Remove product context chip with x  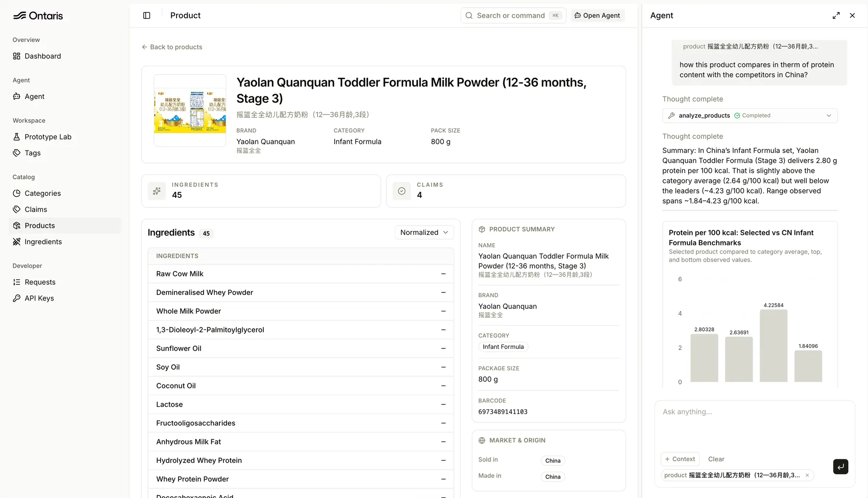[x=807, y=475]
